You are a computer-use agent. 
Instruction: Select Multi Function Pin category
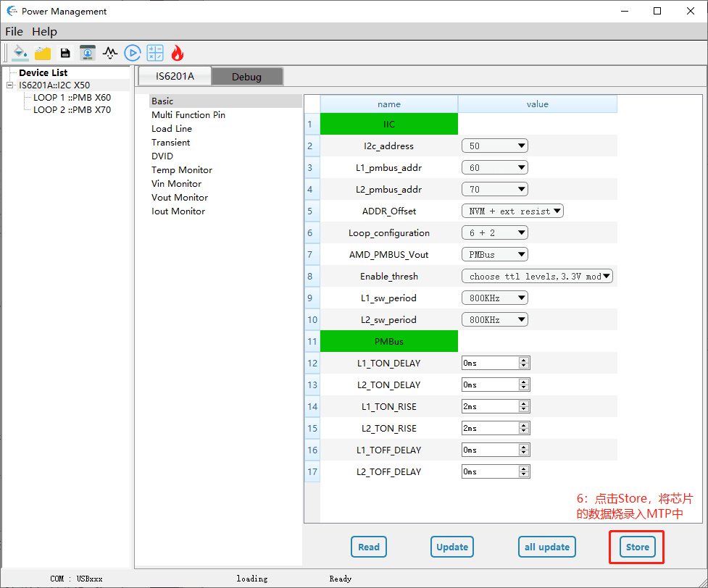tap(188, 115)
